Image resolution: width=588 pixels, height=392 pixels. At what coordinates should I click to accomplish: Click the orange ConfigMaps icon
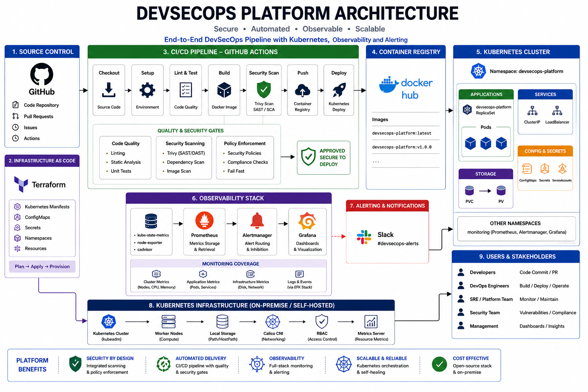[527, 169]
